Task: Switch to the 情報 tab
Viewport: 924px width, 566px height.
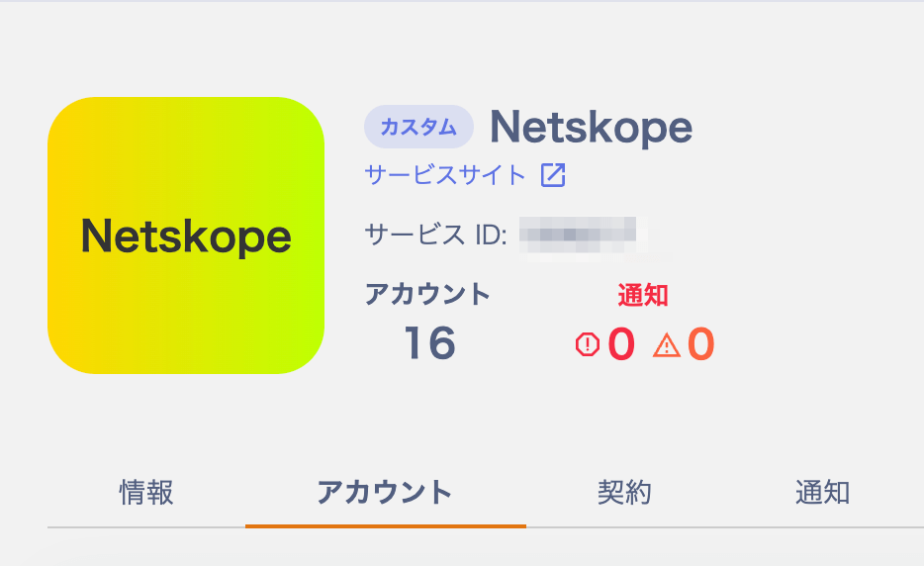Action: pos(146,492)
